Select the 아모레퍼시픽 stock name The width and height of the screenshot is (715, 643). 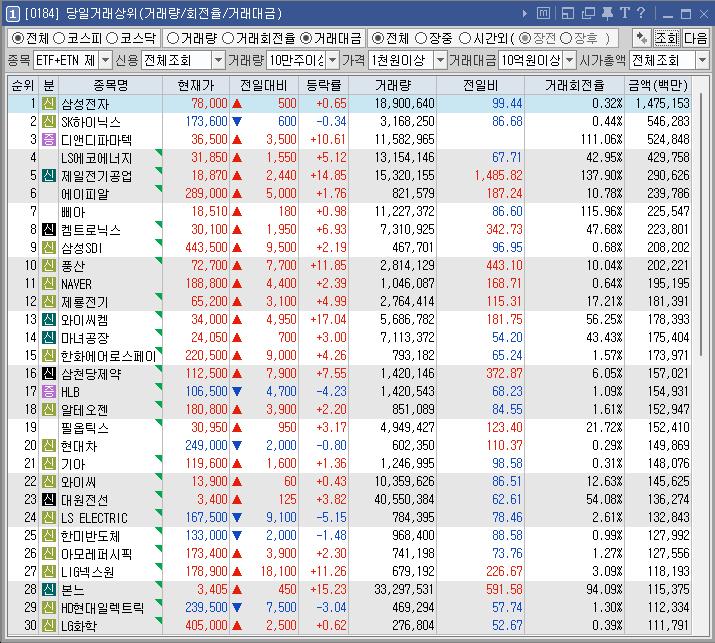tap(96, 554)
